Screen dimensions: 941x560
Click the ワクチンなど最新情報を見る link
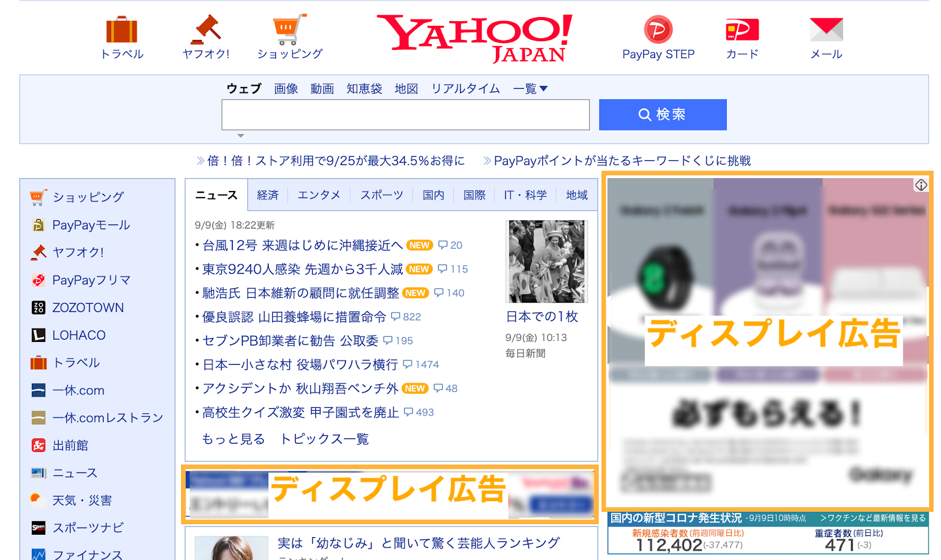click(x=873, y=518)
